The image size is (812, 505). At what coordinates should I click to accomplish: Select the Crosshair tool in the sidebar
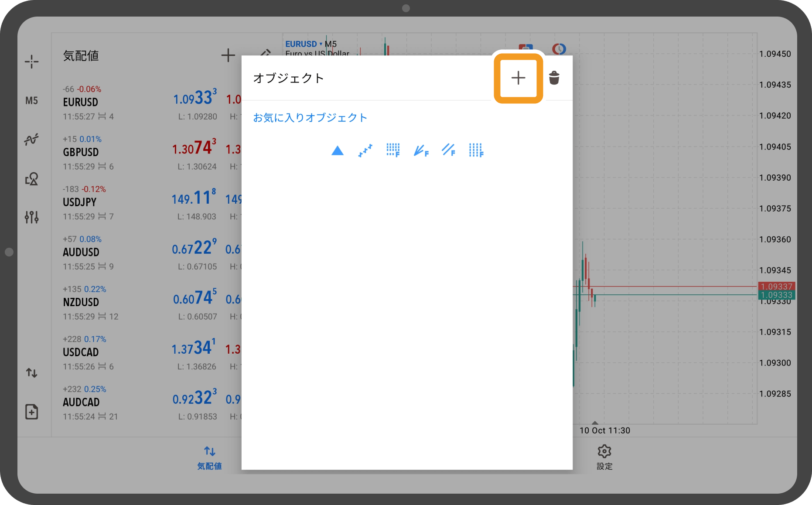(x=32, y=61)
